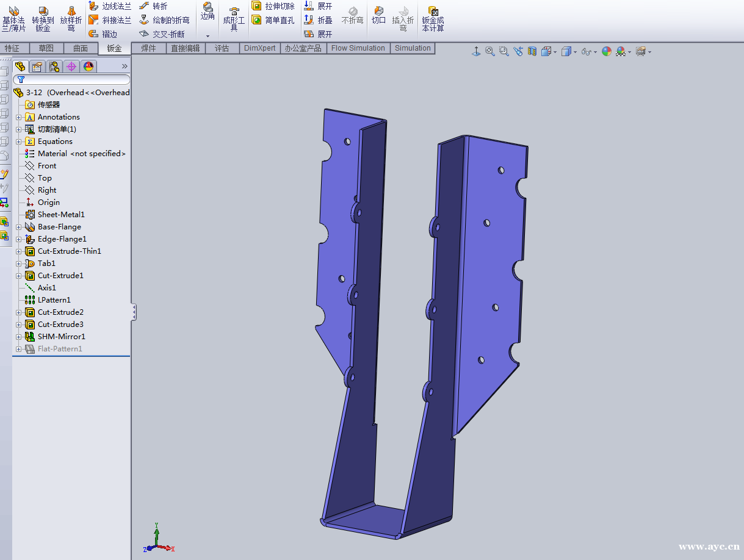The image size is (744, 560).
Task: Select the 基体法兰 (Base Flange) tool
Action: coord(12,15)
